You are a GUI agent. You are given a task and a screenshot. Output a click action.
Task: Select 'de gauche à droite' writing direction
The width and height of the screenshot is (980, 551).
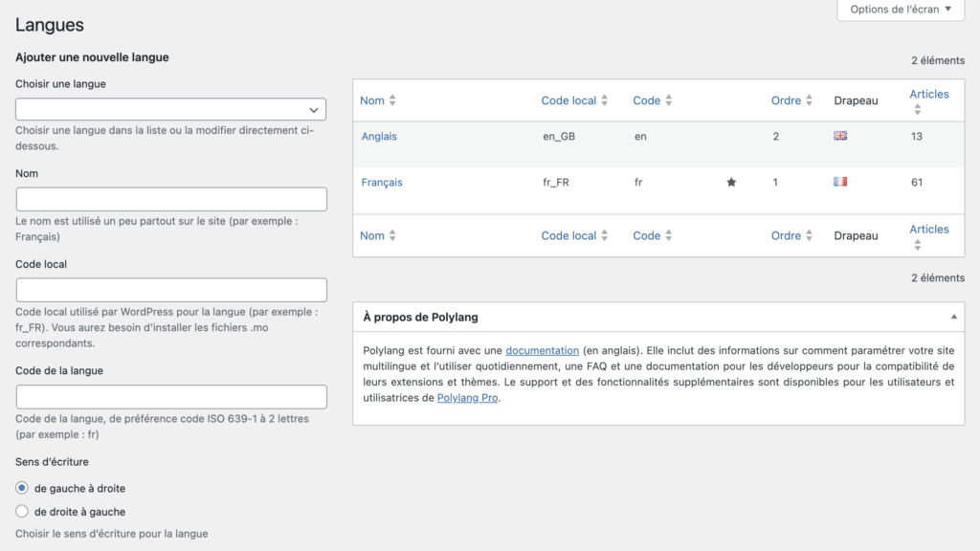[22, 488]
